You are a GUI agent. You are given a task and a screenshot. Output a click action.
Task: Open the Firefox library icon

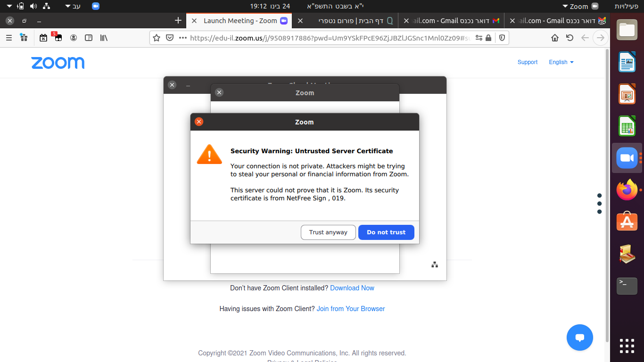[104, 38]
